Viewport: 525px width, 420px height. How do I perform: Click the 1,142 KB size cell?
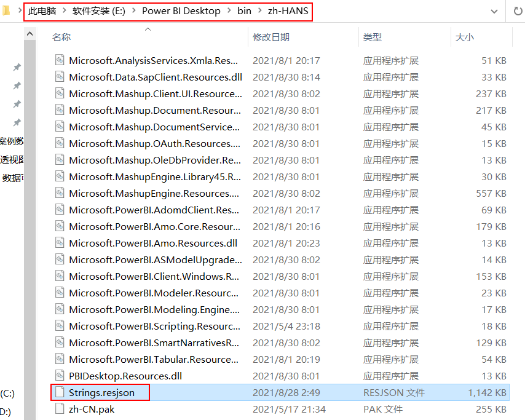tap(487, 392)
